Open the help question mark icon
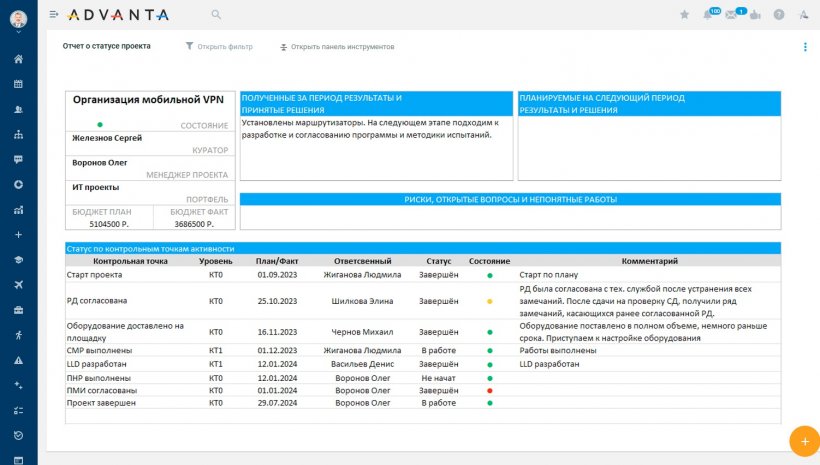The height and width of the screenshot is (465, 820). [x=779, y=15]
